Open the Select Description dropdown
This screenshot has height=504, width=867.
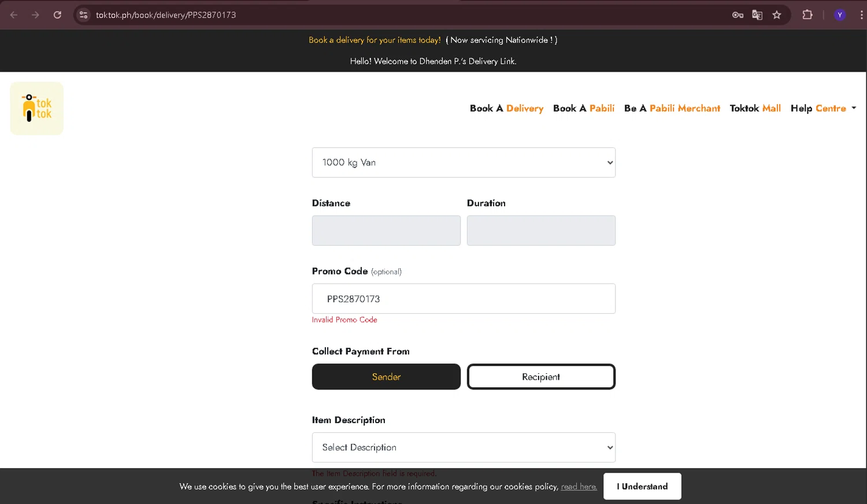tap(464, 447)
